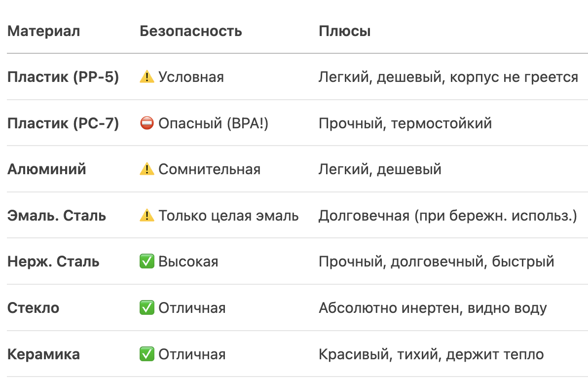Click the warning icon beside Условная
This screenshot has height=380, width=588.
(x=147, y=77)
